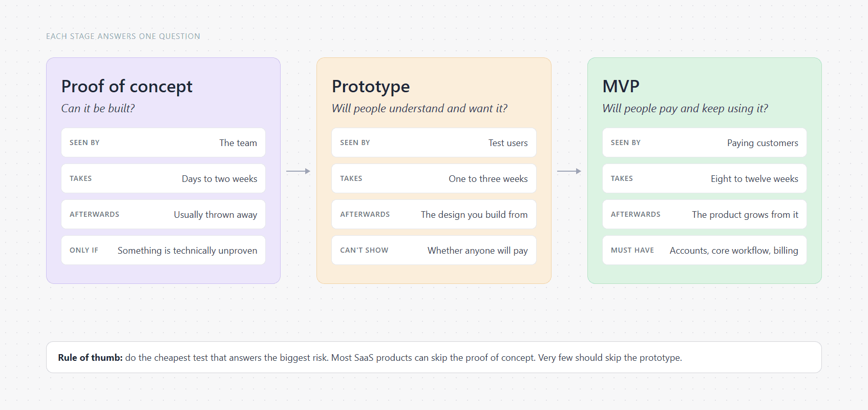Select 'Each stage answers one question' header
Image resolution: width=868 pixels, height=410 pixels.
123,36
